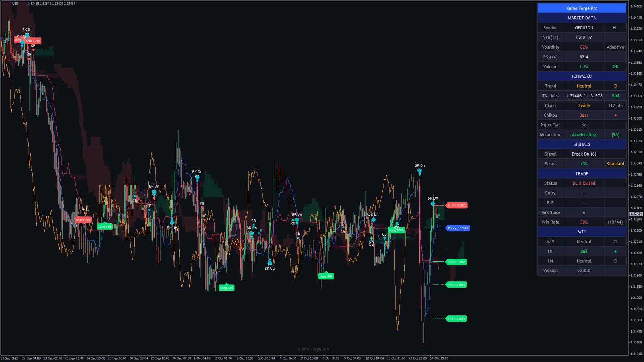
Task: Click the green H1 Bull dot
Action: pyautogui.click(x=615, y=251)
